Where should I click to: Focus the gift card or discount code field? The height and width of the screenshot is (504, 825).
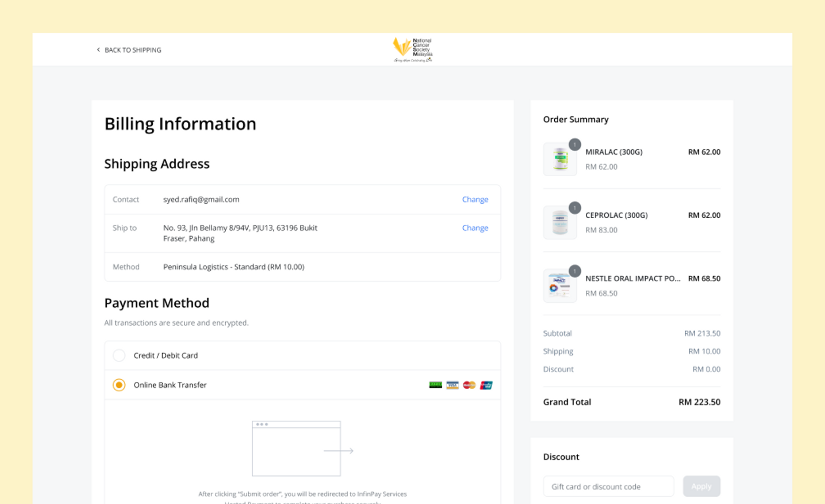click(608, 486)
